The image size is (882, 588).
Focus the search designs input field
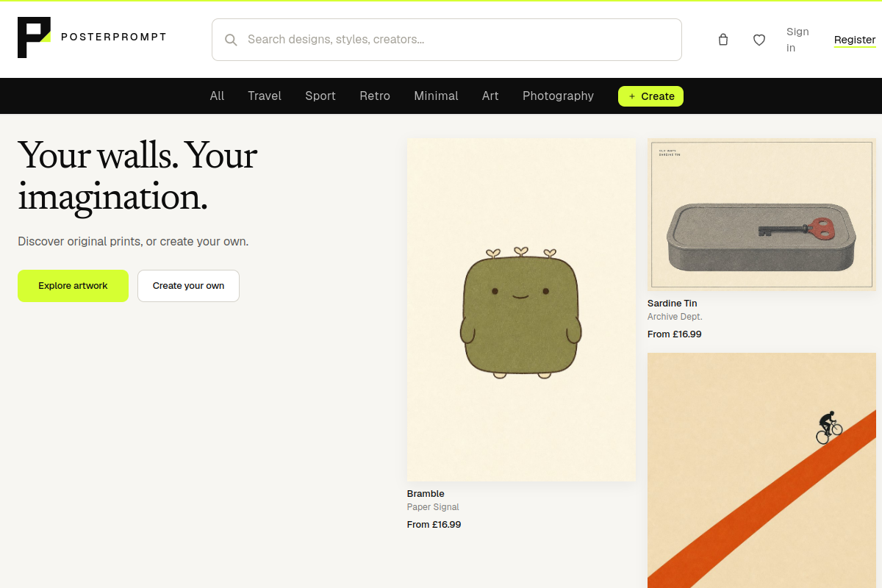(447, 40)
